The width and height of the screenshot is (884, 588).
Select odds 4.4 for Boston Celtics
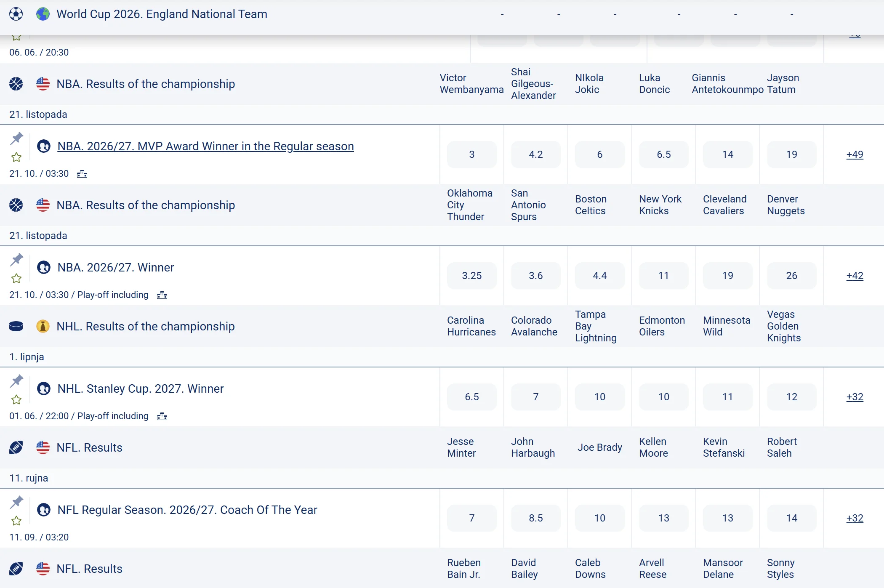tap(600, 276)
